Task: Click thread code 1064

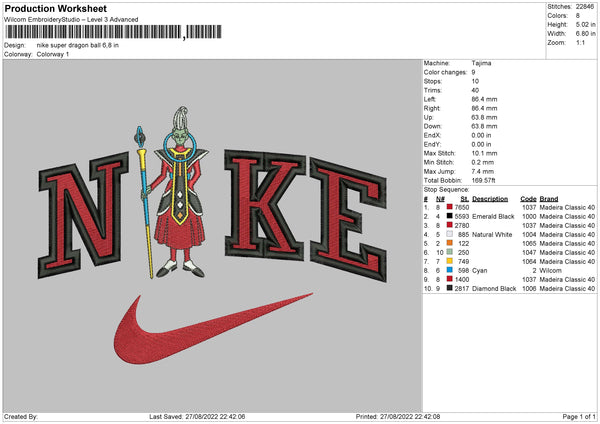Action: point(529,262)
